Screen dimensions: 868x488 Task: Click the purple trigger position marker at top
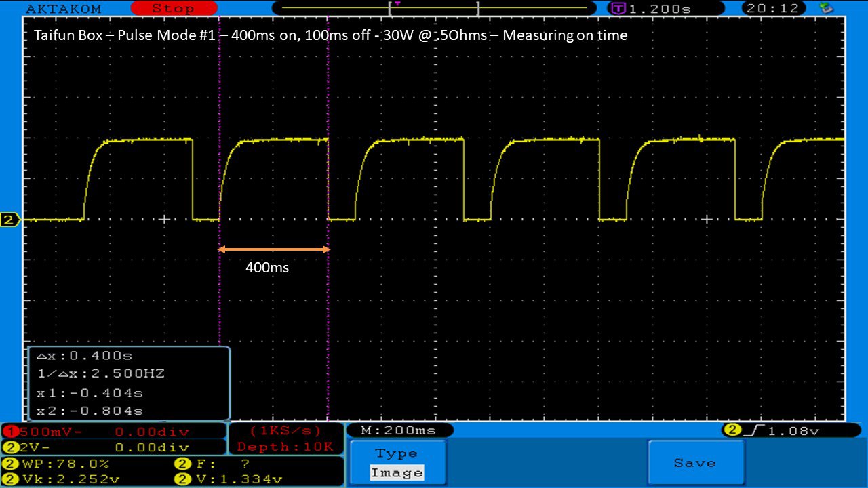[397, 4]
